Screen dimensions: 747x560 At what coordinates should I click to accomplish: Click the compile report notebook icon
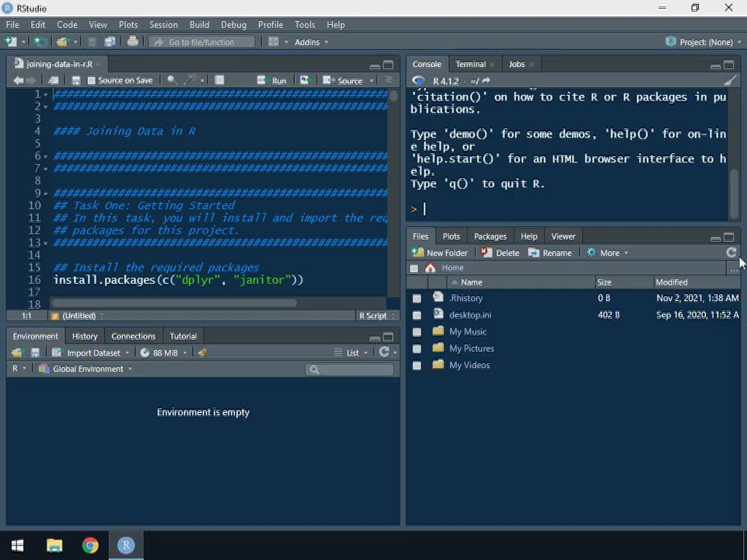click(x=219, y=80)
